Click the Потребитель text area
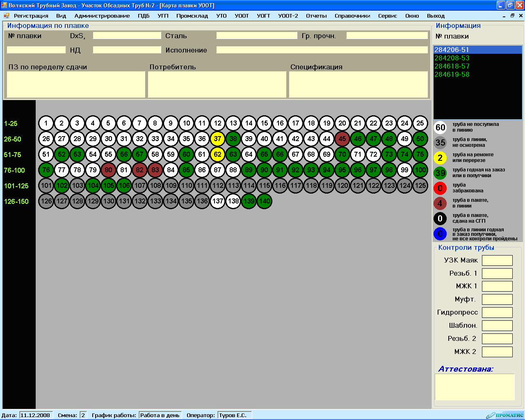 217,84
